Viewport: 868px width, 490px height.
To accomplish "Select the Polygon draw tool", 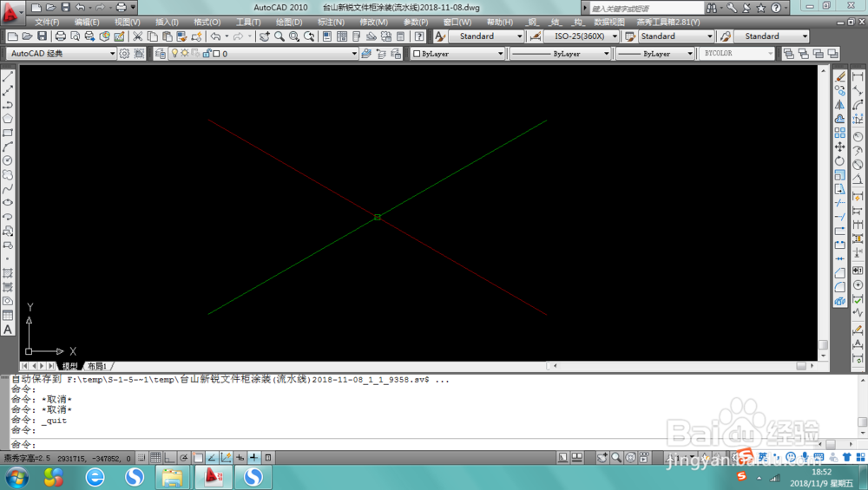I will click(8, 118).
